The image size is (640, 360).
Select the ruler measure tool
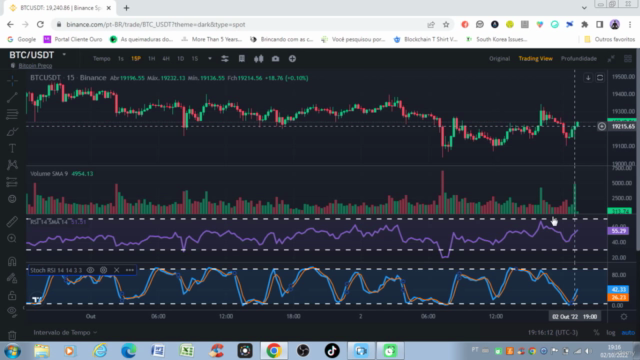coord(12,222)
